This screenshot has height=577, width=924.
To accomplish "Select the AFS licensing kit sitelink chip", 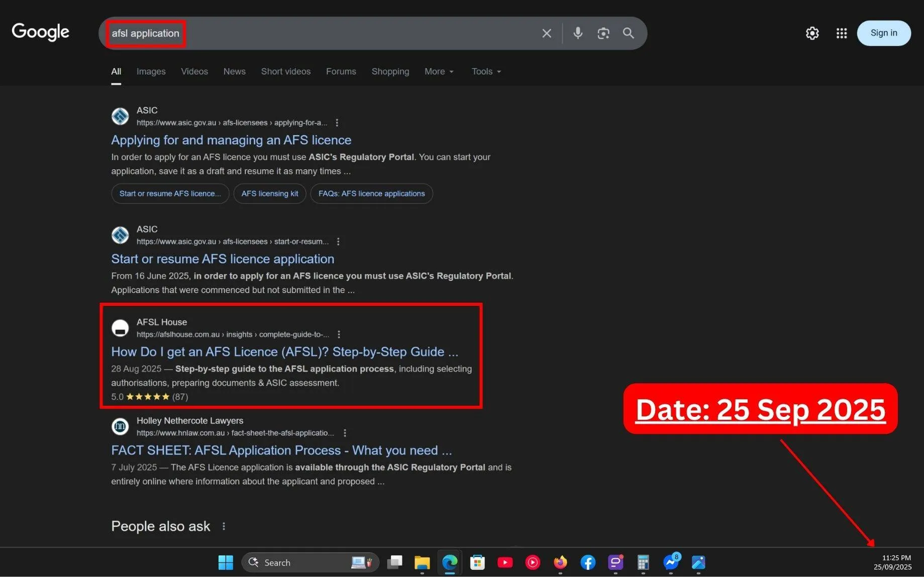I will click(x=270, y=193).
